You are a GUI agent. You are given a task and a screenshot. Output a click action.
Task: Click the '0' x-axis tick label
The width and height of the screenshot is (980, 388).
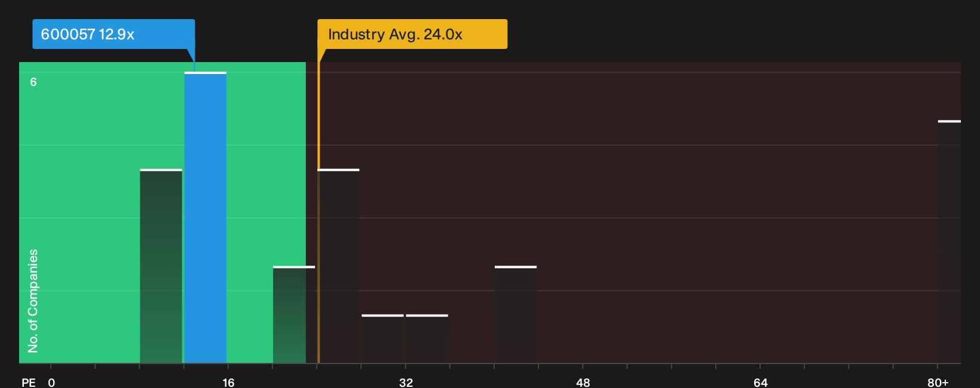pos(51,382)
